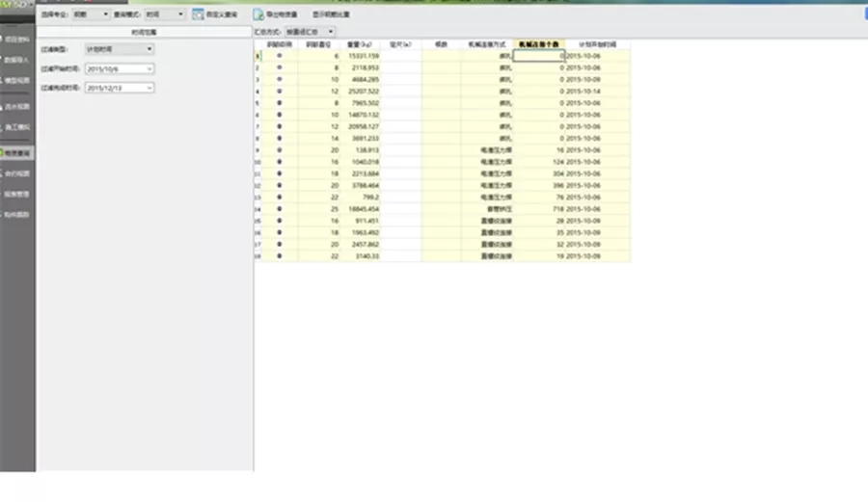Click the 定尺(m) column header
868x502 pixels.
(401, 44)
